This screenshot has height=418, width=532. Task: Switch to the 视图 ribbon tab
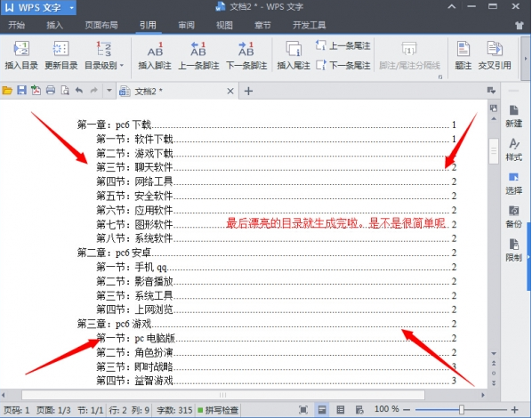click(x=224, y=25)
